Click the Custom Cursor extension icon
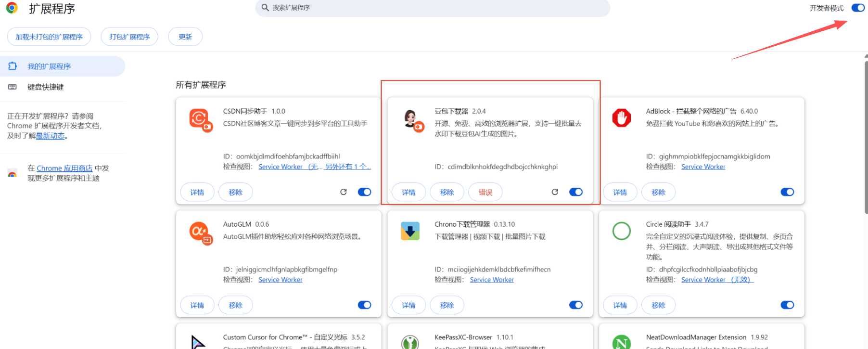The width and height of the screenshot is (868, 349). coord(198,342)
